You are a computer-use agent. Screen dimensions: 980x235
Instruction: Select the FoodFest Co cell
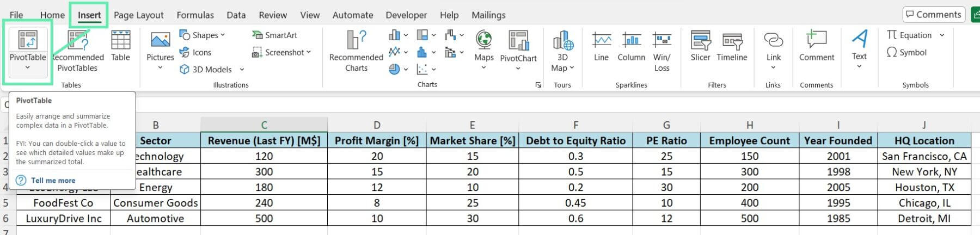pyautogui.click(x=63, y=203)
